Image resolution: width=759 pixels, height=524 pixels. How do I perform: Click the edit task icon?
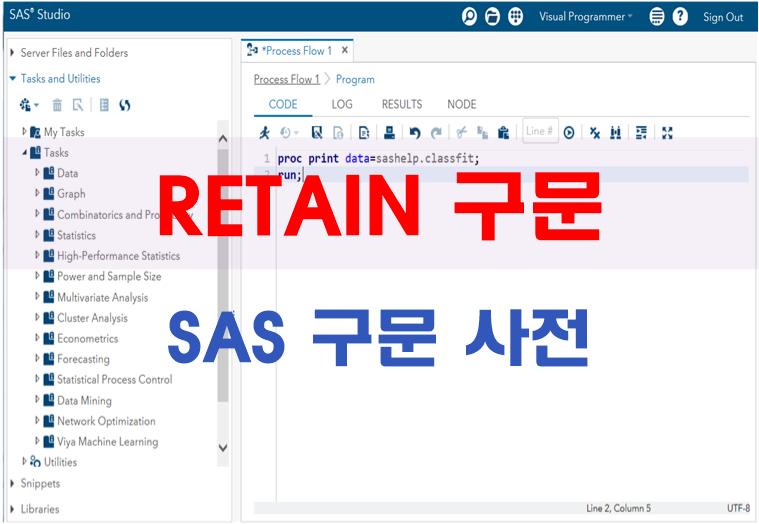tap(78, 105)
